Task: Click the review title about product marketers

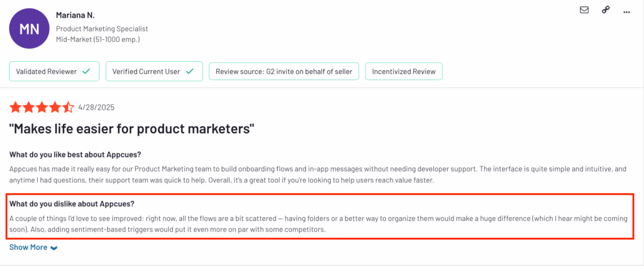Action: click(x=132, y=129)
